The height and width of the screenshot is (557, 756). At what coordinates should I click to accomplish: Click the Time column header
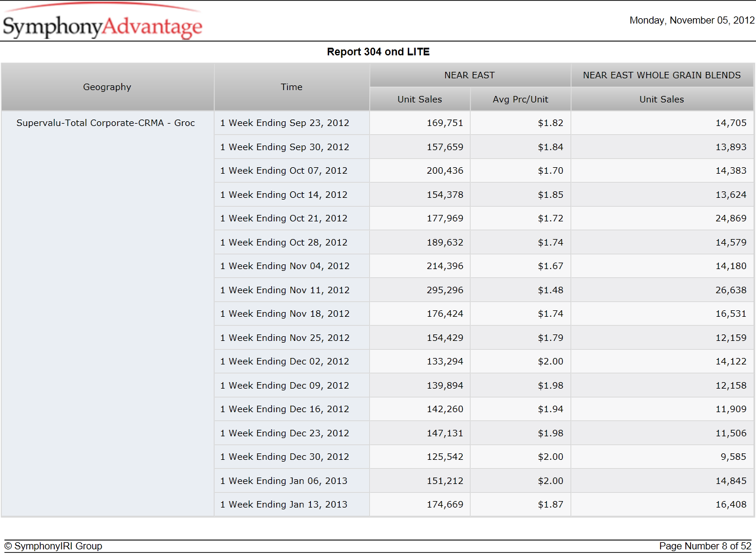(291, 87)
